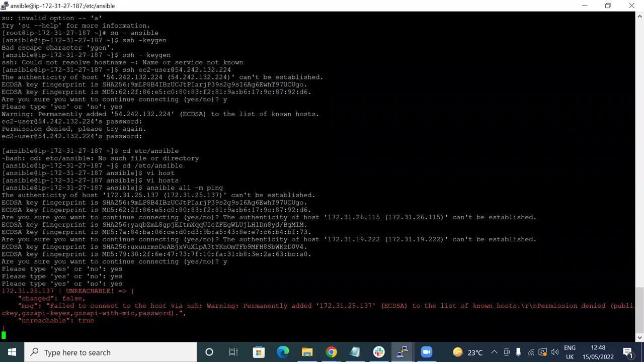Open the weather widget showing 23°C
Image resolution: width=644 pixels, height=362 pixels.
(x=467, y=352)
